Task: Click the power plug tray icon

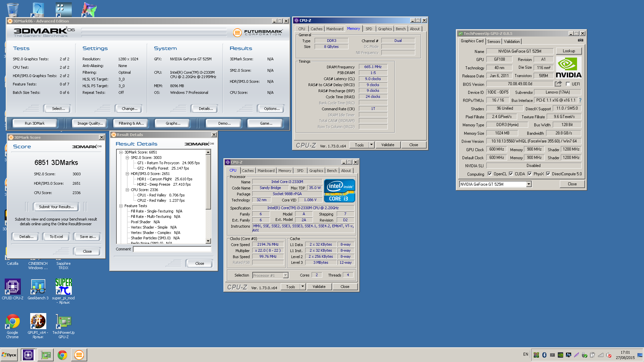Action: coord(593,355)
